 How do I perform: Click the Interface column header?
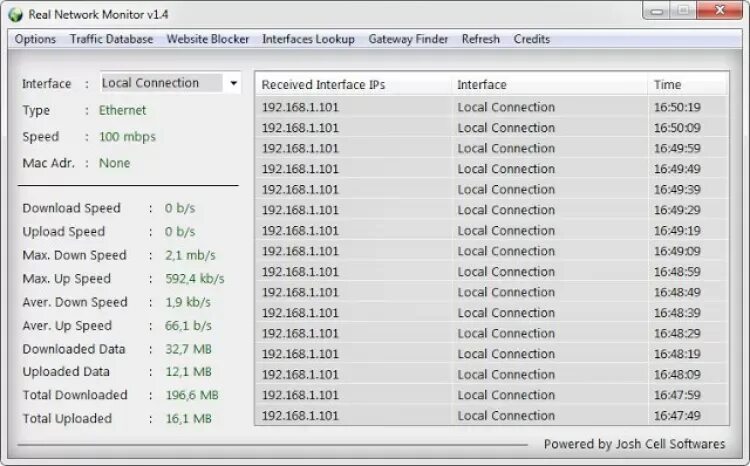click(549, 85)
